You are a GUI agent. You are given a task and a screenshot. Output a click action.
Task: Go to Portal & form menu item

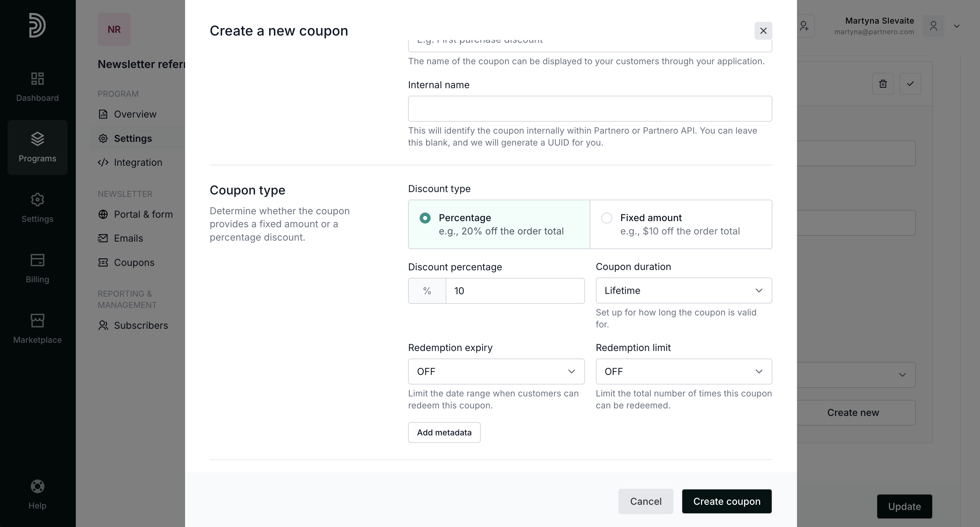point(143,214)
